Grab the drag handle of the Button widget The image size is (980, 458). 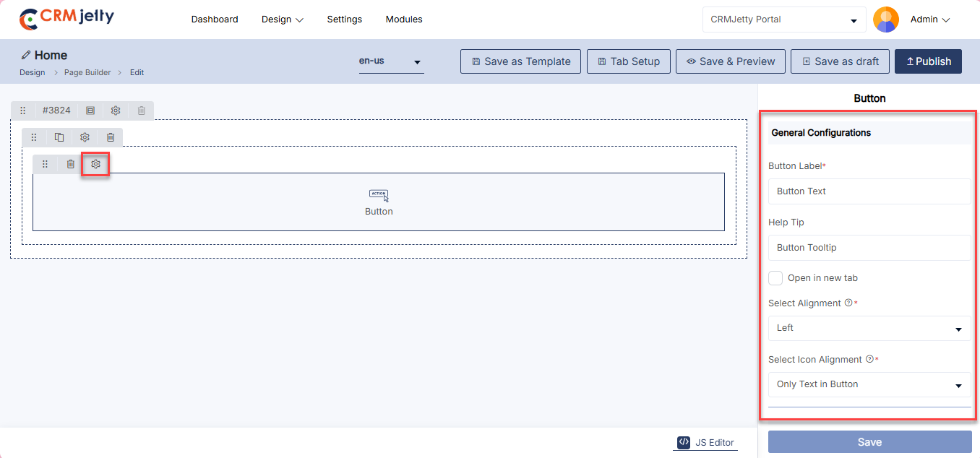click(45, 165)
